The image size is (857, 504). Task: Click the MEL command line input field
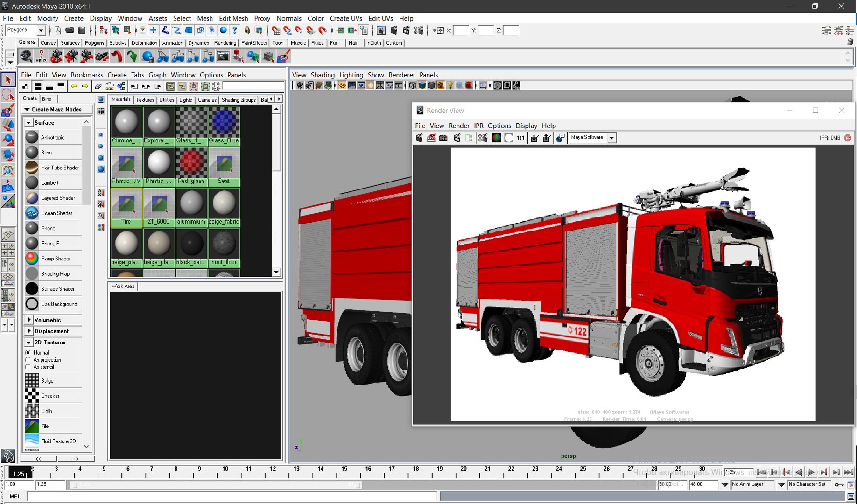232,497
